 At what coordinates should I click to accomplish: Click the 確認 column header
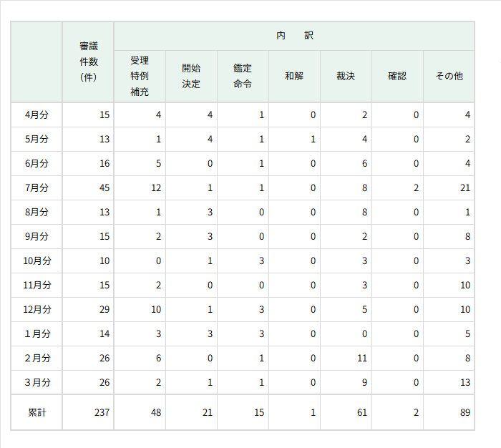pyautogui.click(x=397, y=76)
